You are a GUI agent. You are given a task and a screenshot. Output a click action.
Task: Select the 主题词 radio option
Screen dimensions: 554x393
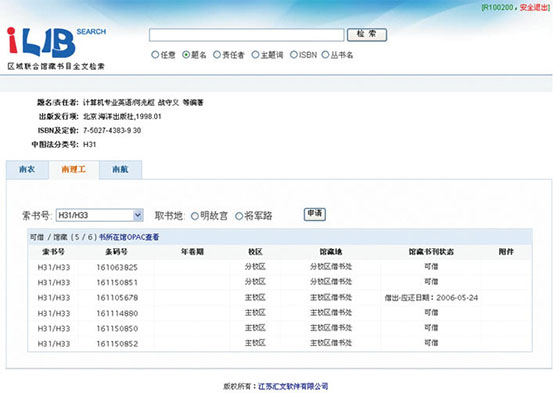coord(255,55)
